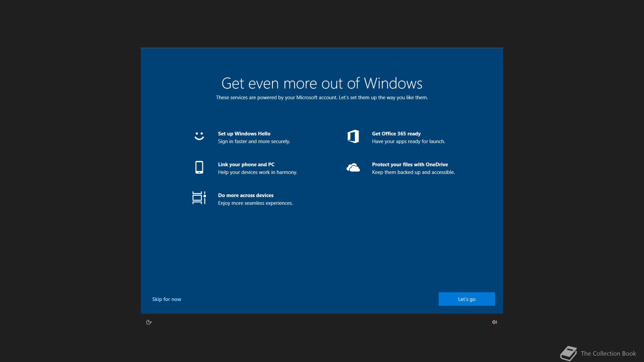Click the phone icon for Link your phone
The width and height of the screenshot is (644, 362).
pyautogui.click(x=199, y=167)
